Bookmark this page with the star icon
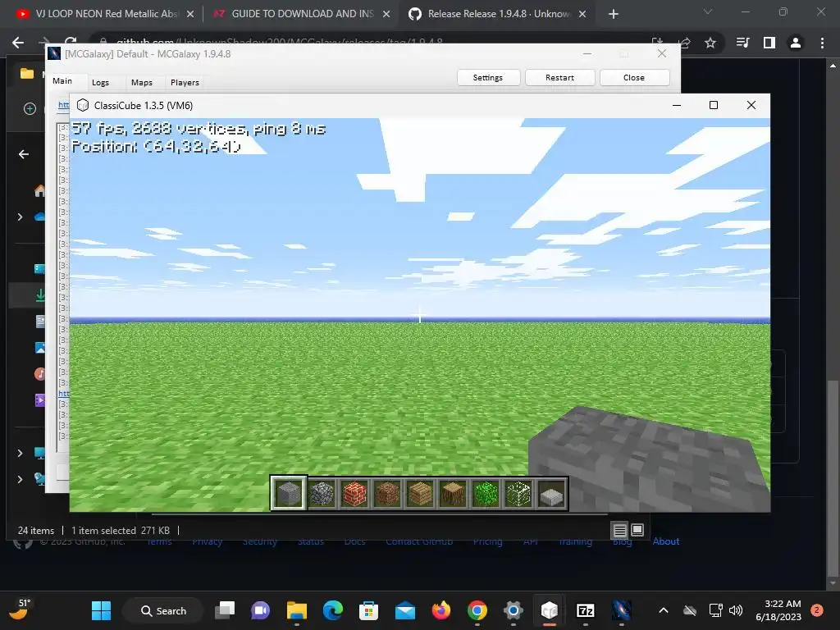840x630 pixels. tap(710, 43)
